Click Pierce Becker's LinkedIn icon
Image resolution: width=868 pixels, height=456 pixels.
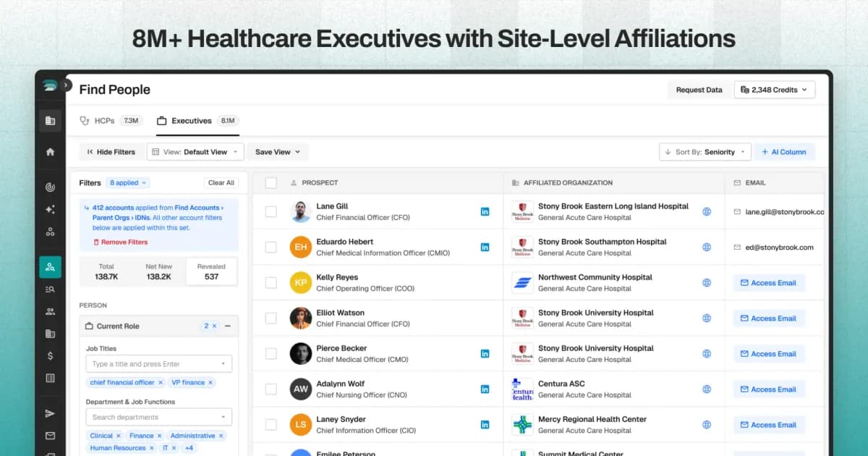[485, 354]
